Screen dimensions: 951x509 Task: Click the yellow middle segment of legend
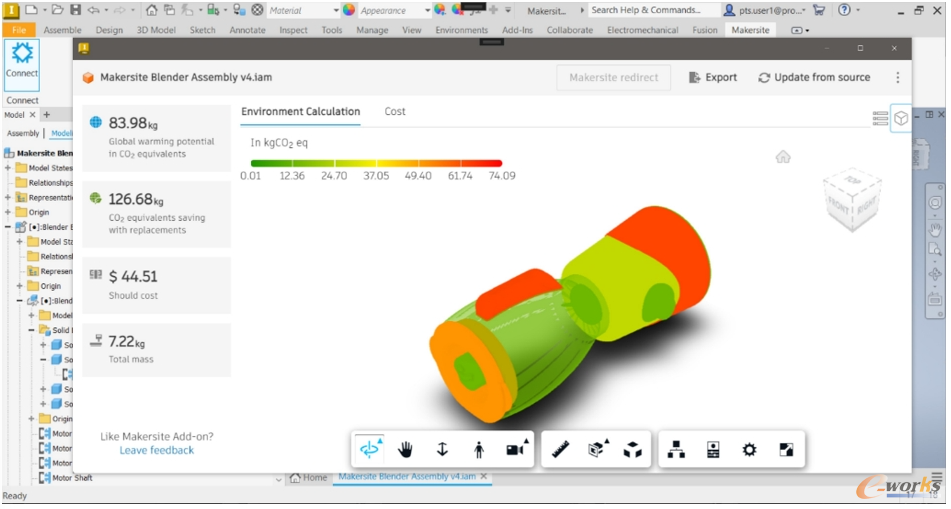pyautogui.click(x=376, y=163)
